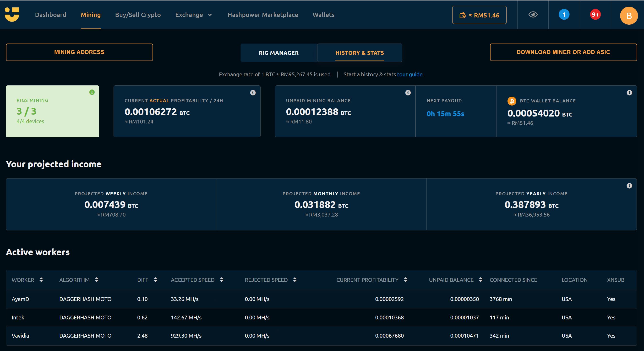This screenshot has height=351, width=644.
Task: Sort by Accepted Speed column arrows
Action: [x=222, y=280]
